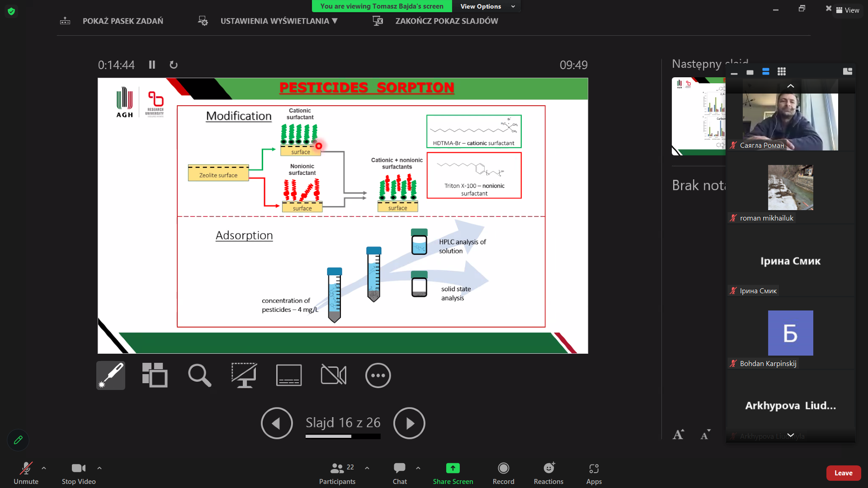Screen dimensions: 868x488
Task: Open the see all slides view
Action: 155,375
